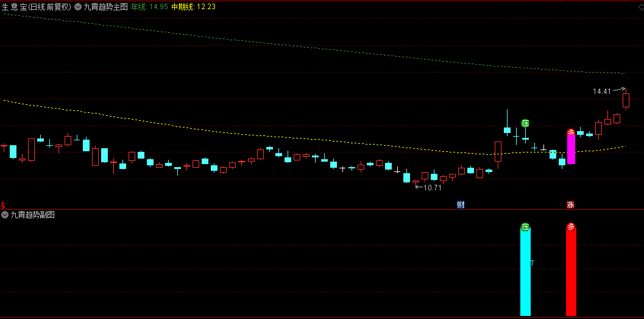Select the tall red bar in sub-chart
This screenshot has height=319, width=644.
point(571,272)
